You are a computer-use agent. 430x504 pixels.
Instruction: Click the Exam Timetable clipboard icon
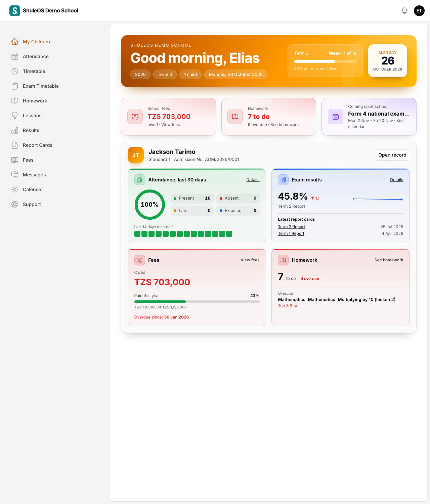tap(15, 86)
